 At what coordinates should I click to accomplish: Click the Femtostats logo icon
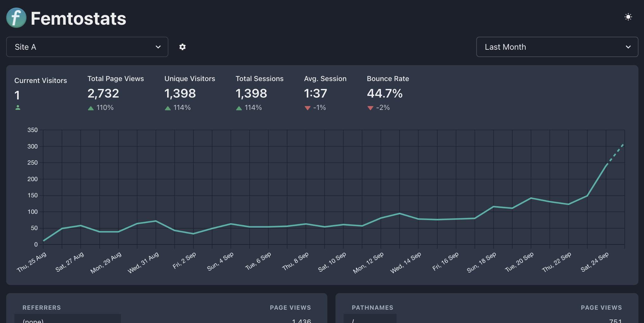pos(16,18)
